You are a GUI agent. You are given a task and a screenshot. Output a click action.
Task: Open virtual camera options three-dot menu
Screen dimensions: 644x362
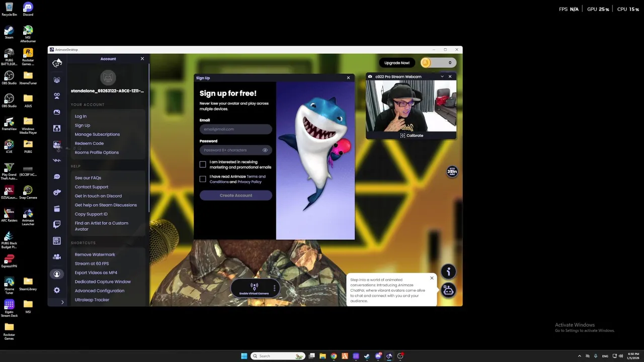274,288
